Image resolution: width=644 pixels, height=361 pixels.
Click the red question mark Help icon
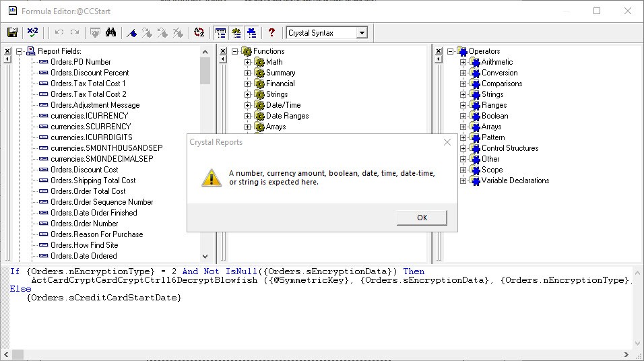[x=271, y=32]
